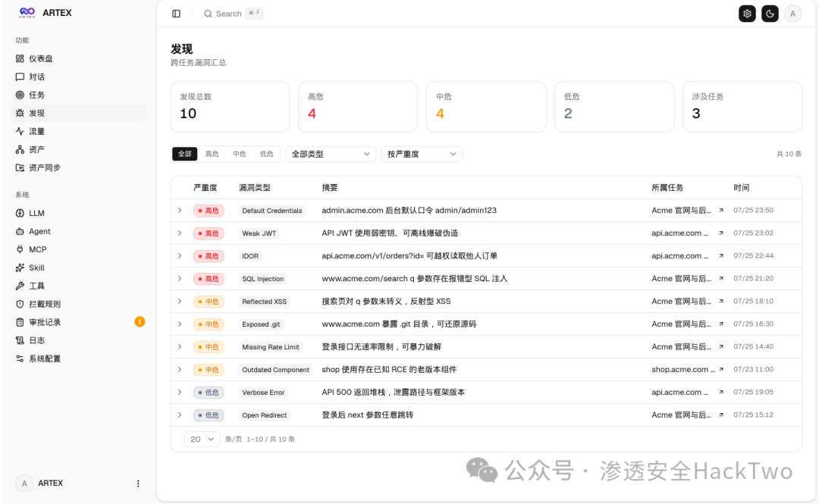Viewport: 819px width, 504px height.
Task: Open 资产同步 asset sync in the sidebar
Action: tap(79, 167)
